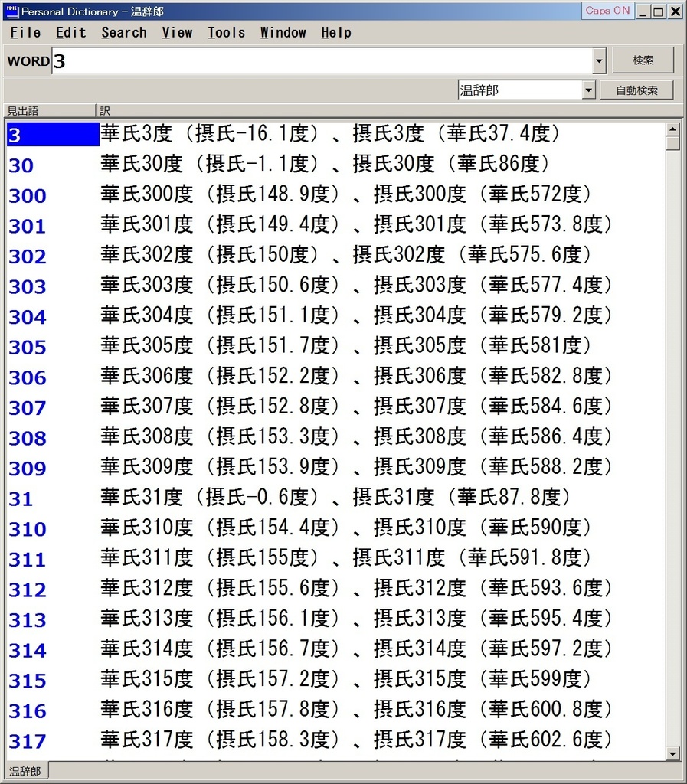Click translation starting 華氏30度（摂氏-1.1度）
This screenshot has height=784, width=687.
pyautogui.click(x=325, y=164)
